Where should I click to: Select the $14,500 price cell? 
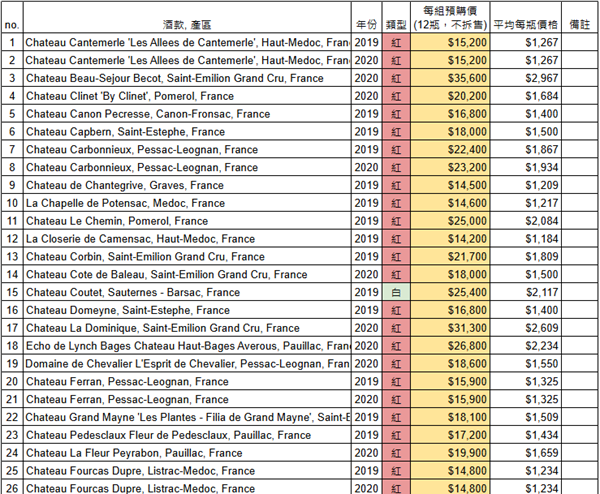[450, 185]
